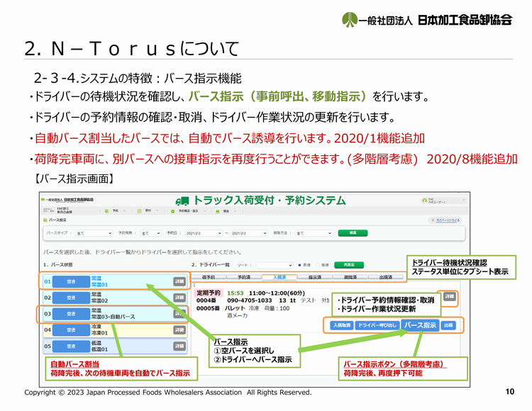Select the 入構済 tab

tap(279, 277)
